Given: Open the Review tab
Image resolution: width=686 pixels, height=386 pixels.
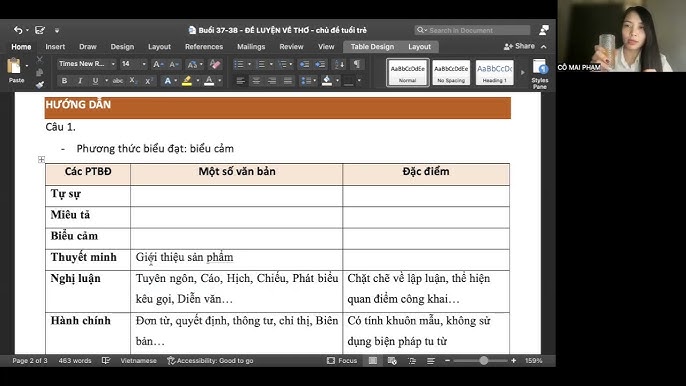Looking at the screenshot, I should point(291,46).
